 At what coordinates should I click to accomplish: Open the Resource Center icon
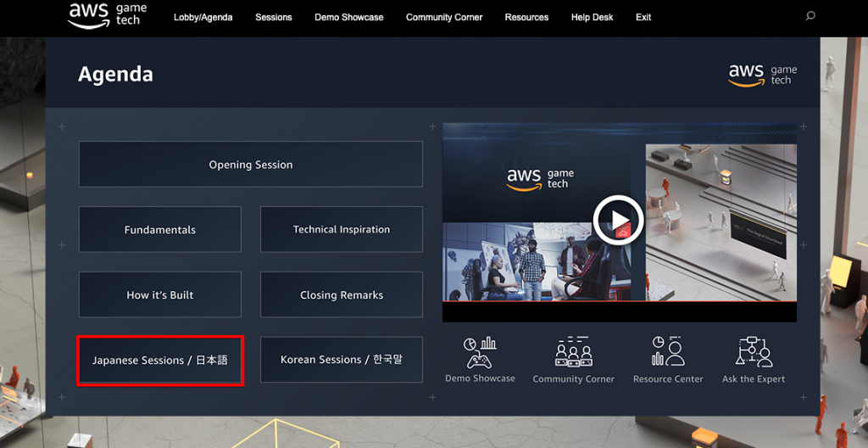[x=668, y=351]
